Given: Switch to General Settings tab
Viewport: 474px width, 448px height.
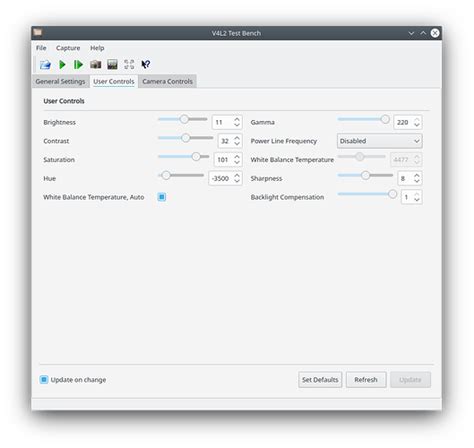Looking at the screenshot, I should point(60,81).
